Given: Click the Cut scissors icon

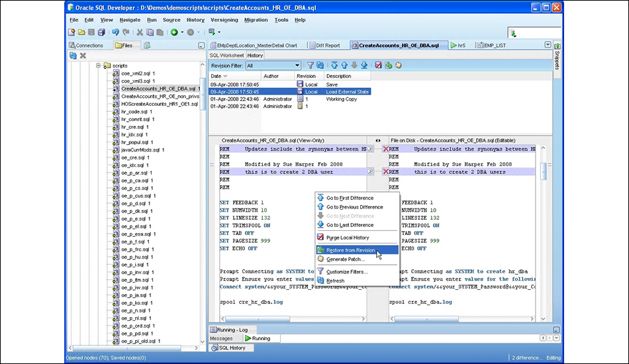Looking at the screenshot, I should coord(140,32).
